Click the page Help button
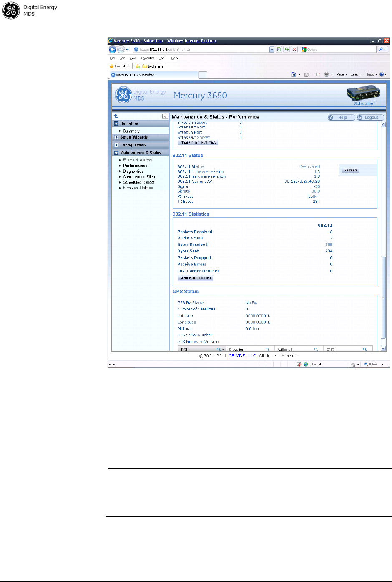392x582 pixels. [341, 117]
